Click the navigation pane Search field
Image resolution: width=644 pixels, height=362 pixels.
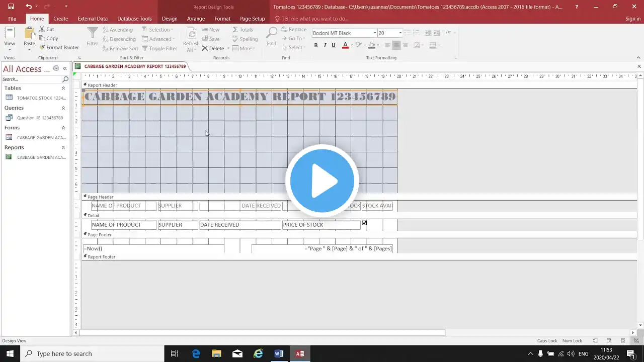click(x=32, y=79)
